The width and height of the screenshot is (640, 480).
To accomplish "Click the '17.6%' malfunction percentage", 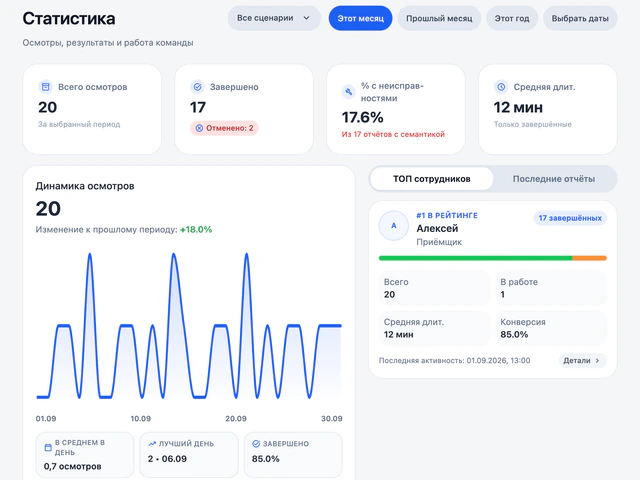I will click(362, 118).
